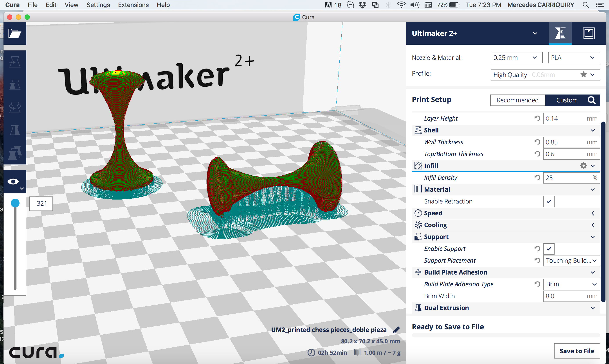This screenshot has height=364, width=609.
Task: Open the Help menu
Action: tap(163, 5)
